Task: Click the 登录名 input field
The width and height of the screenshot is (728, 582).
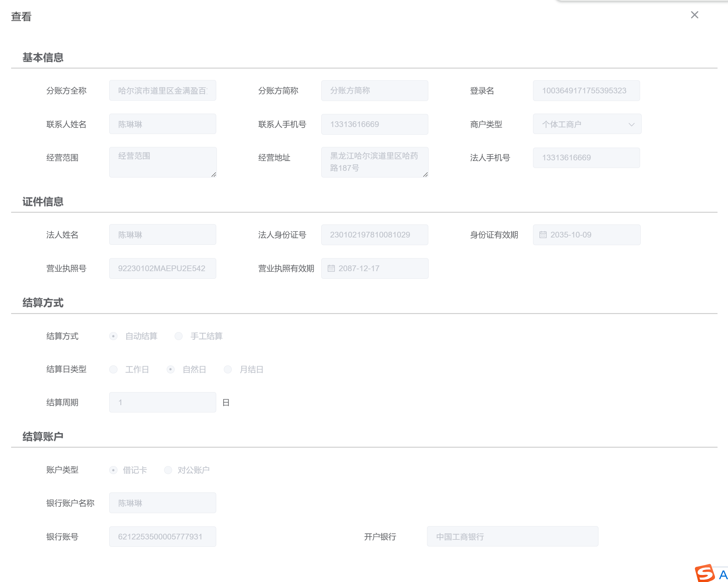Action: 586,90
